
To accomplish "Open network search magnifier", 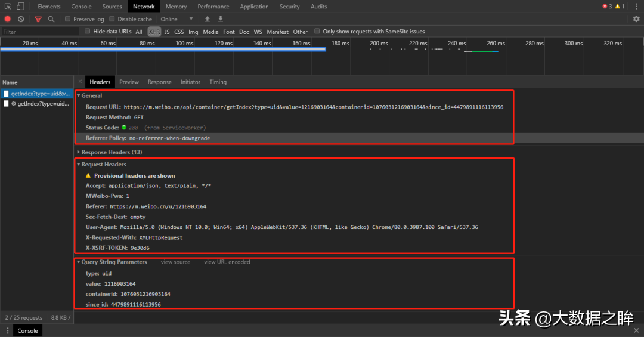I will [x=51, y=19].
